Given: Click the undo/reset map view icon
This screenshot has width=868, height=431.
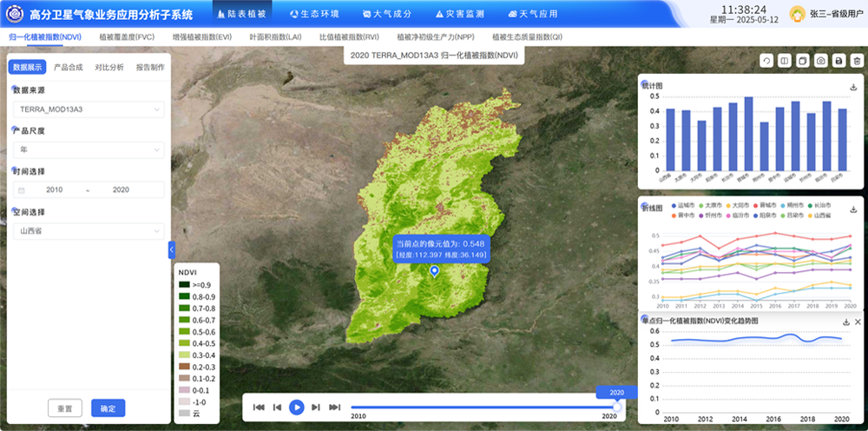Looking at the screenshot, I should pos(766,61).
